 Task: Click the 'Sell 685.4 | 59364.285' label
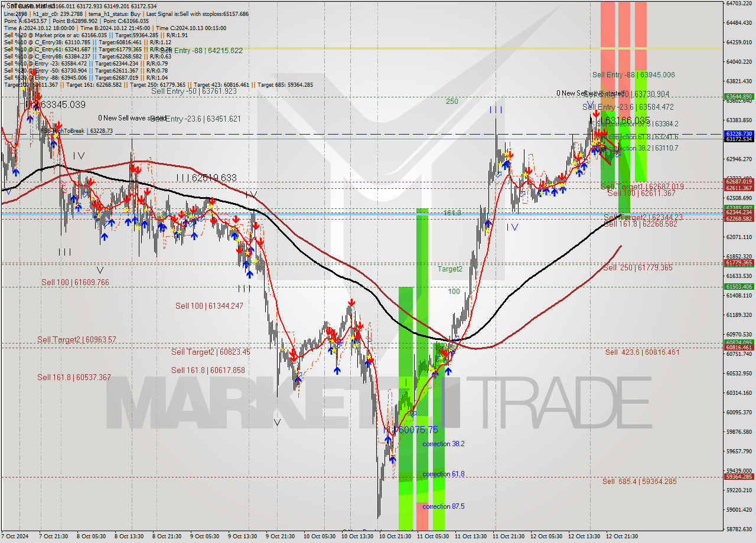[x=640, y=481]
